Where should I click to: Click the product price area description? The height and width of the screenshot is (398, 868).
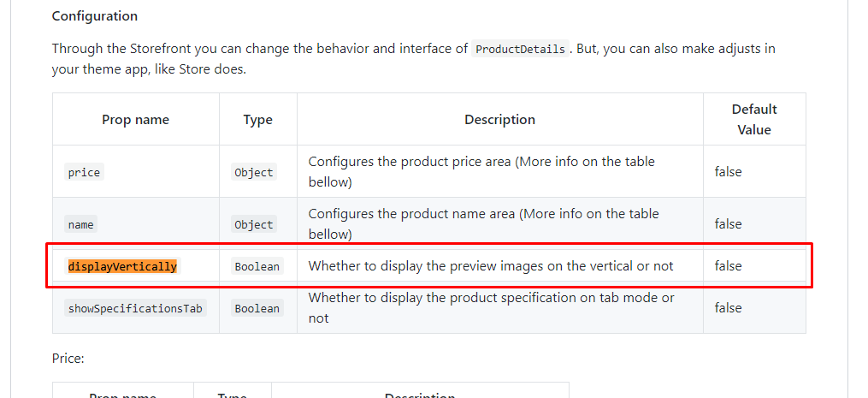(481, 172)
